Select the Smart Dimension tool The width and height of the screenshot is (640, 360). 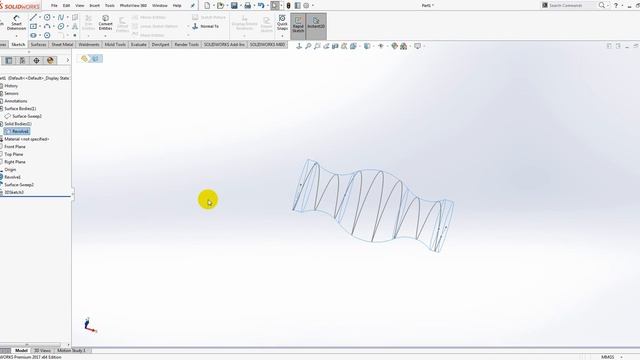coord(16,23)
